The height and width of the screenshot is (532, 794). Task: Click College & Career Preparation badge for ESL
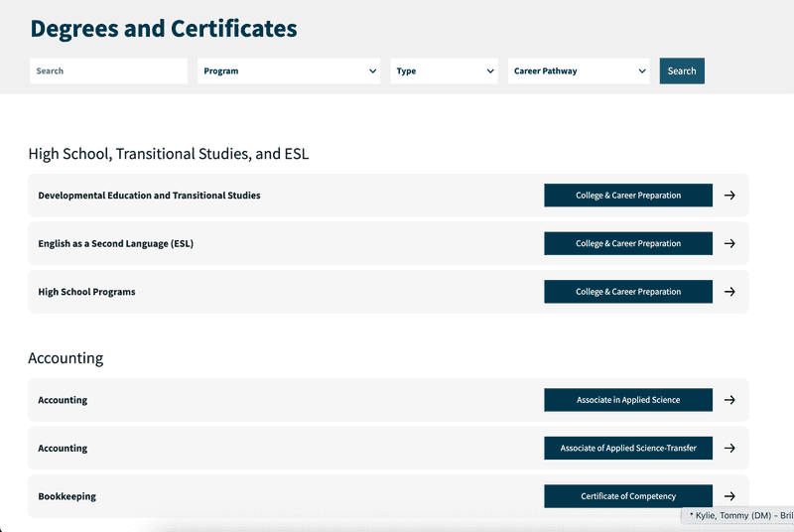coord(628,243)
